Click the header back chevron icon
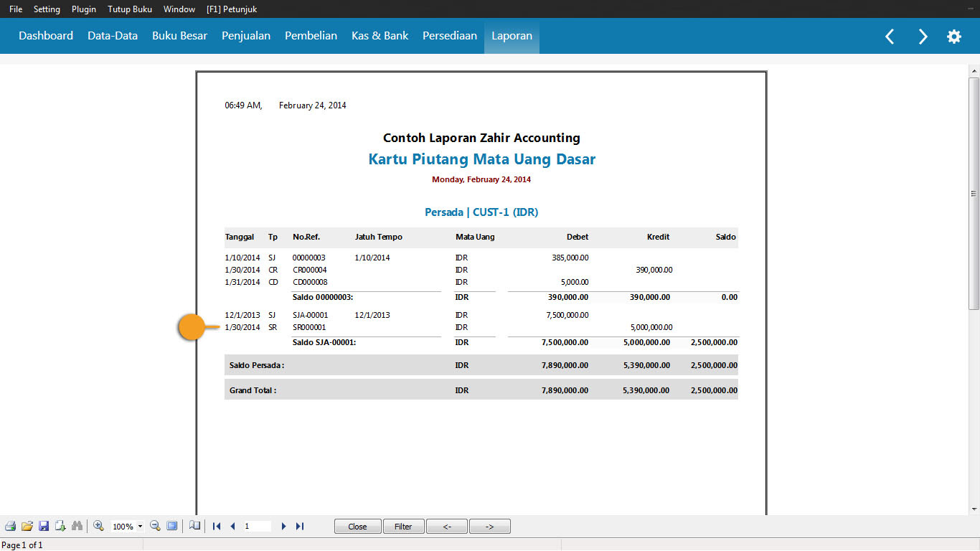The image size is (980, 551). point(890,37)
